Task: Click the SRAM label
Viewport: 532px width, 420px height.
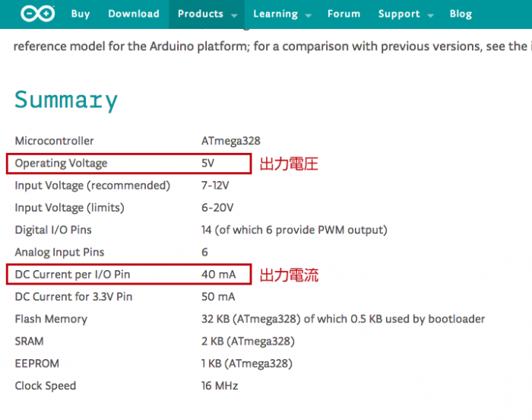Action: tap(29, 341)
